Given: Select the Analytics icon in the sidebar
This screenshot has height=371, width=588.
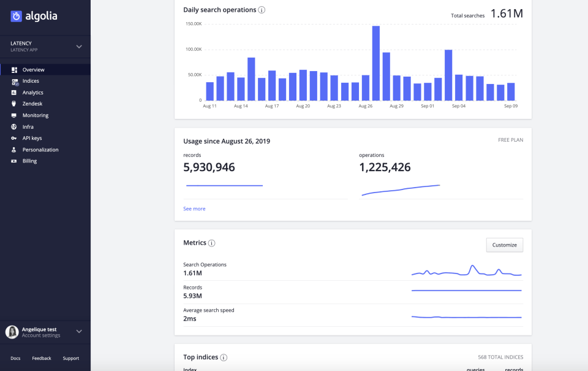Looking at the screenshot, I should point(13,93).
